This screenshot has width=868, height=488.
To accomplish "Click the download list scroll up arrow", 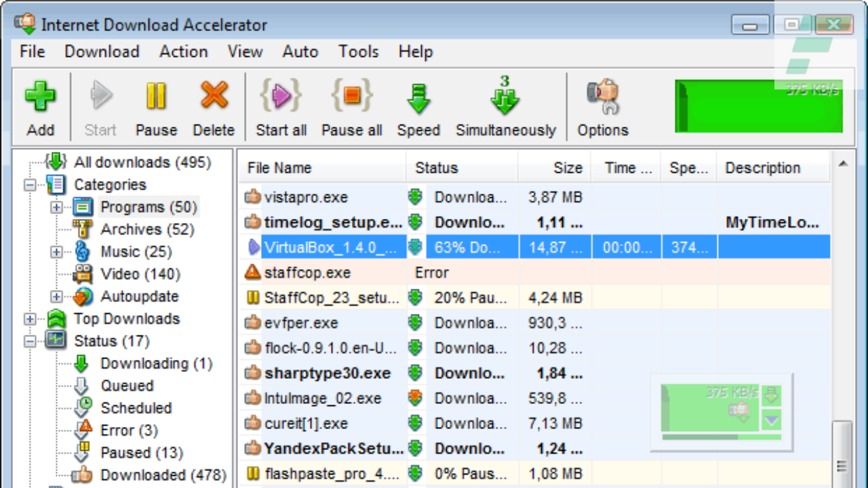I will tap(842, 164).
